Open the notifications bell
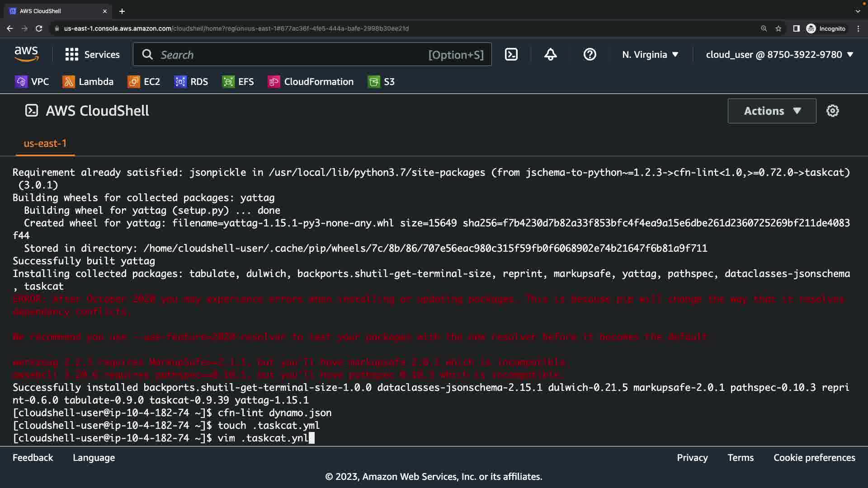This screenshot has height=488, width=868. coord(550,55)
